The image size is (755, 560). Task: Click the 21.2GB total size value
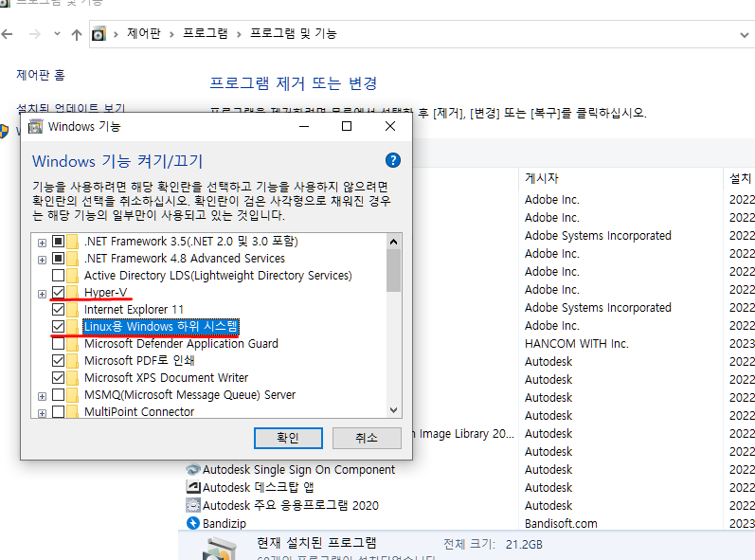[x=524, y=545]
